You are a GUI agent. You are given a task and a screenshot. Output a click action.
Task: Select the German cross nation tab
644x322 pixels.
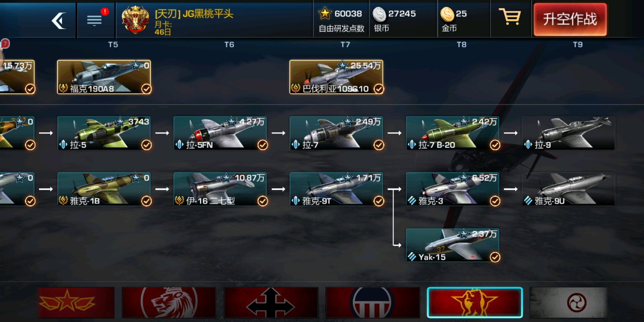point(271,303)
